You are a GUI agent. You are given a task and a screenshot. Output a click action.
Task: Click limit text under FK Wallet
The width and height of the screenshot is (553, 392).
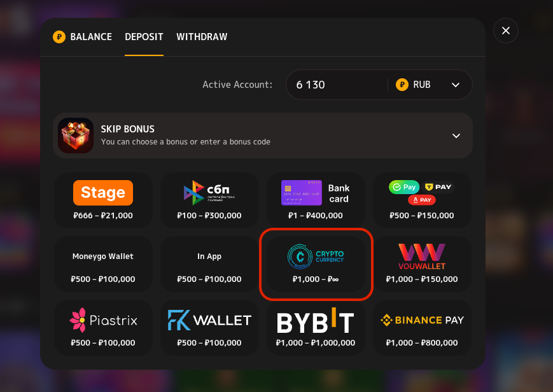(x=209, y=342)
